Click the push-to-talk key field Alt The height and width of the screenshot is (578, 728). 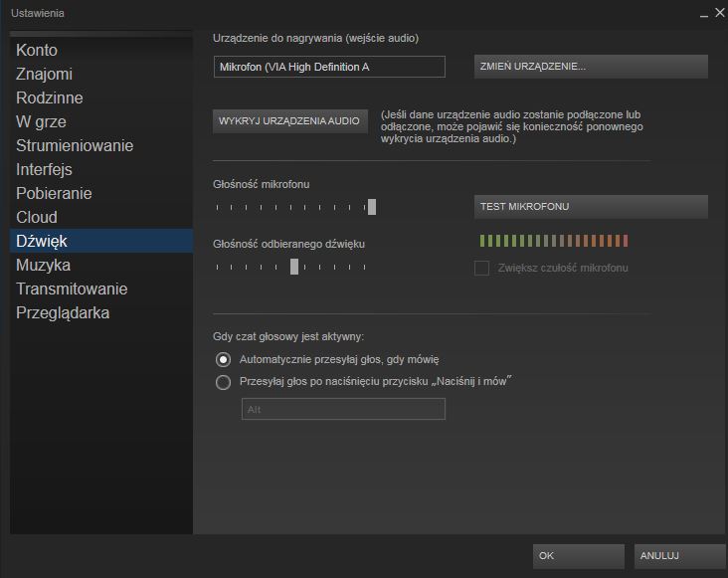coord(343,409)
